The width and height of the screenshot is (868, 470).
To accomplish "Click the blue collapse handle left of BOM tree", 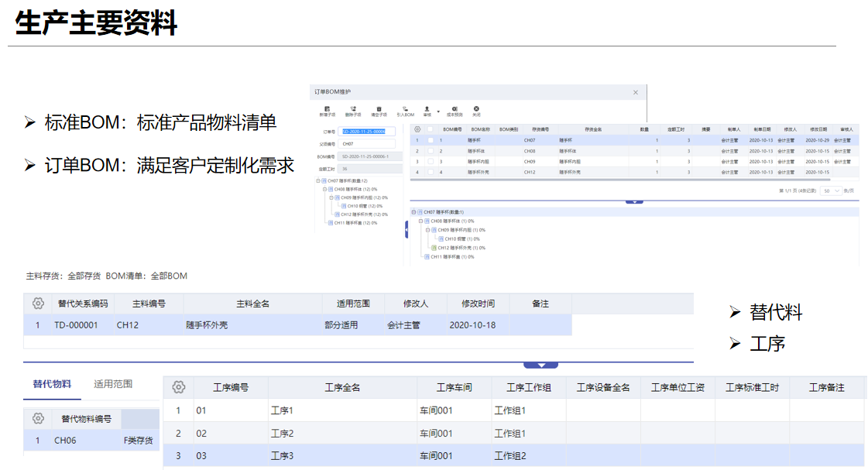I will (407, 230).
